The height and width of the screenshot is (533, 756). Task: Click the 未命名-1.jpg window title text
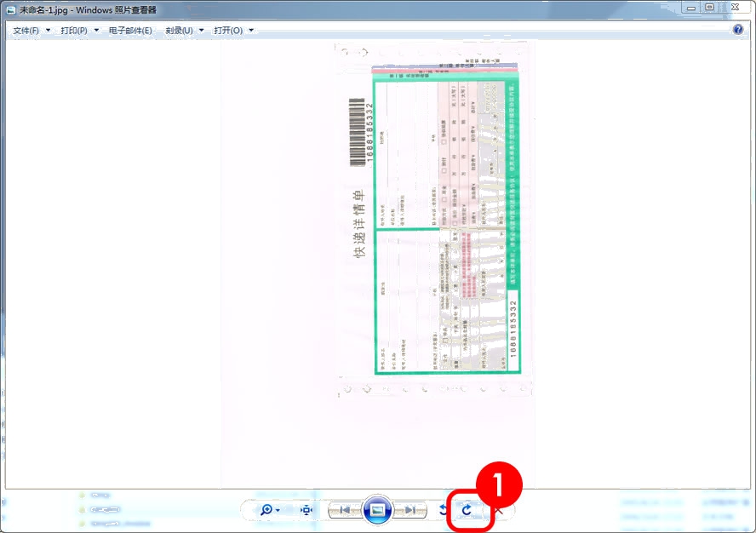(43, 9)
